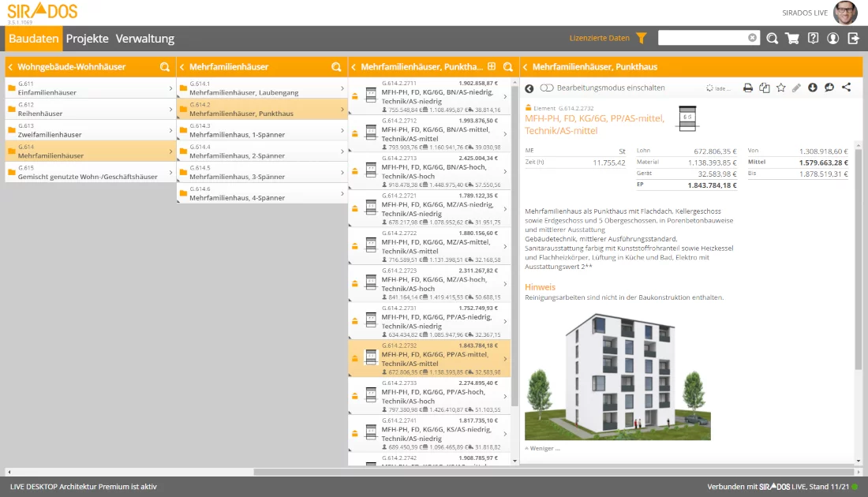Viewport: 868px width, 497px height.
Task: Click the building rendering image
Action: coord(617,376)
